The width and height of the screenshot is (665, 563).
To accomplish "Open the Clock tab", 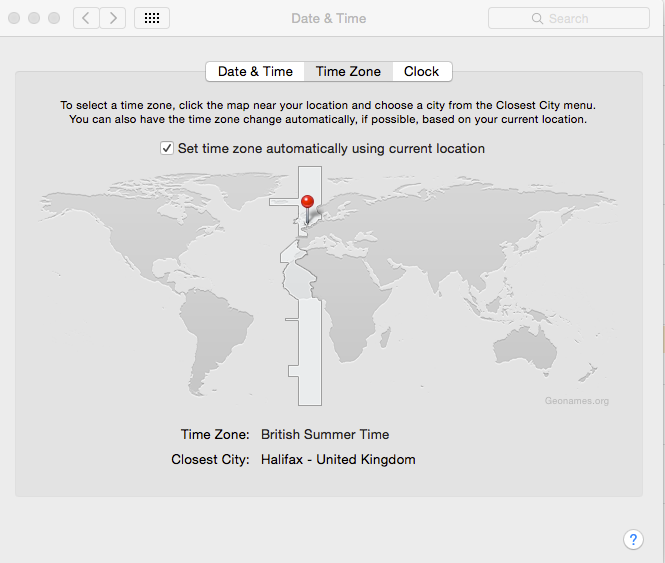I will pos(421,71).
